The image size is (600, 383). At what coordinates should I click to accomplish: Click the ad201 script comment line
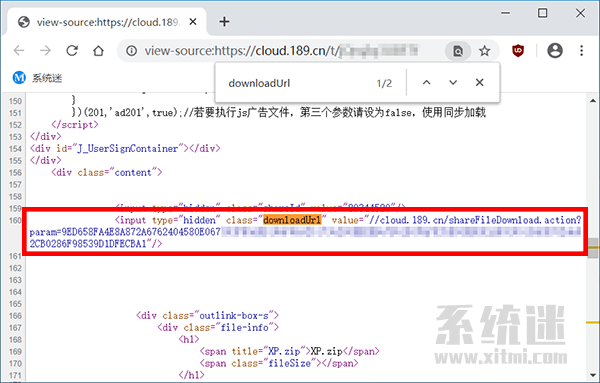pos(279,112)
